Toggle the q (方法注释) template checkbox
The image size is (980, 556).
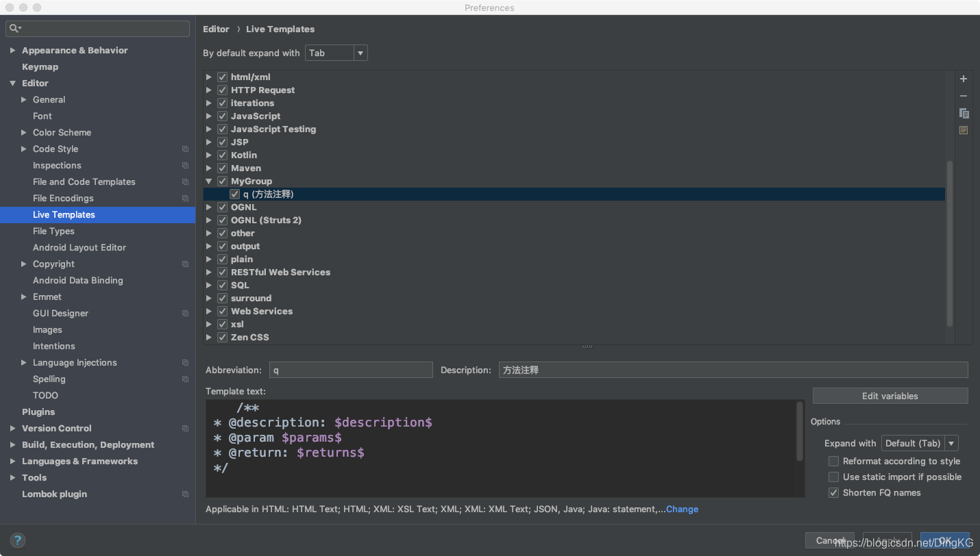point(234,194)
